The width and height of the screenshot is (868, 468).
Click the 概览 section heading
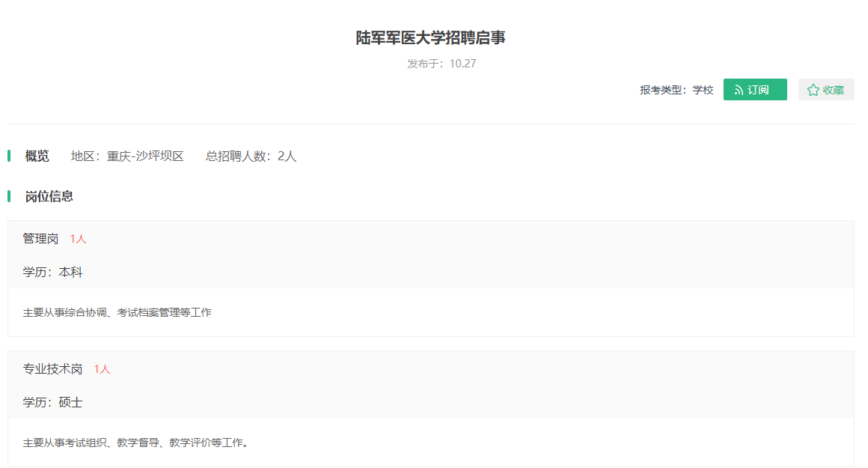click(37, 156)
